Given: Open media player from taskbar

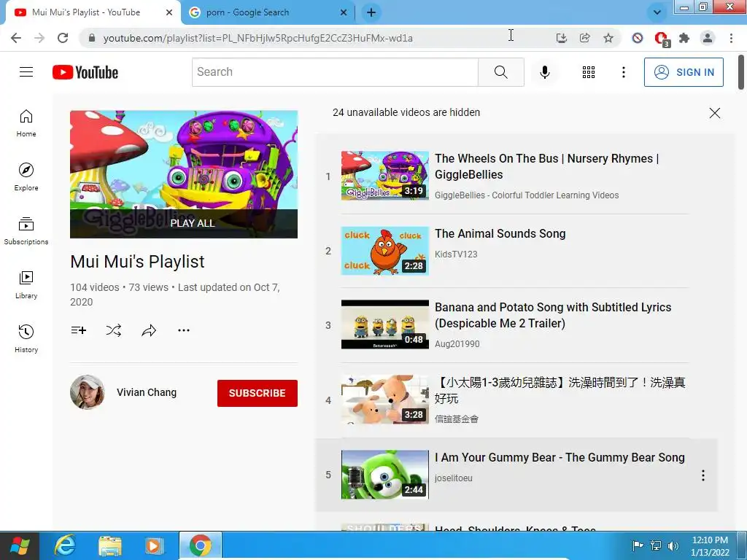Looking at the screenshot, I should point(153,545).
